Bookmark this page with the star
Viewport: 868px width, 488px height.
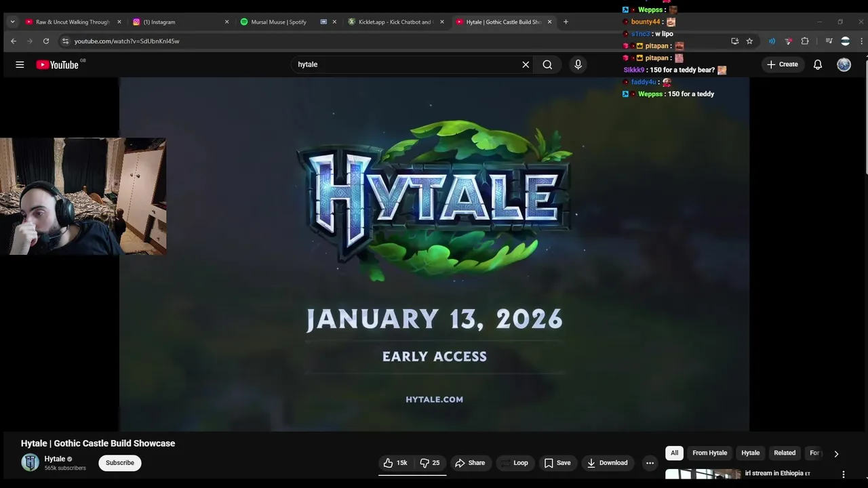tap(749, 41)
